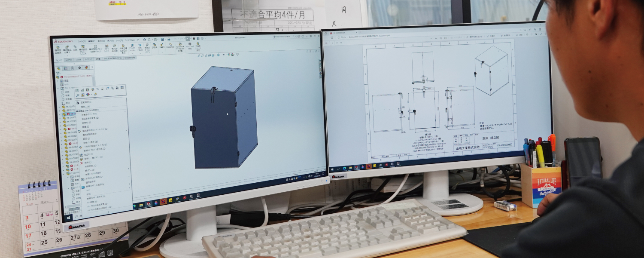This screenshot has width=644, height=258.
Task: Switch to the アセンブリ CommandManager tab
Action: (x=59, y=60)
